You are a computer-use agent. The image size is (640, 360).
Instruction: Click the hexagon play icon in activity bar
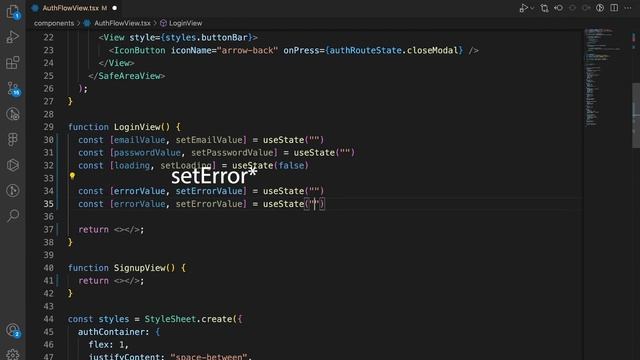coord(13,165)
